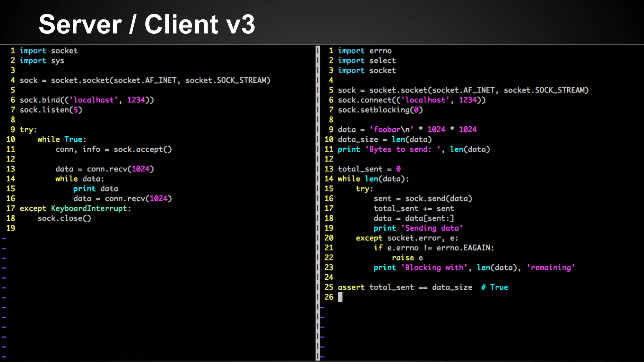The height and width of the screenshot is (362, 644).
Task: Click the print 'Bytes to send: ' line
Action: (414, 149)
